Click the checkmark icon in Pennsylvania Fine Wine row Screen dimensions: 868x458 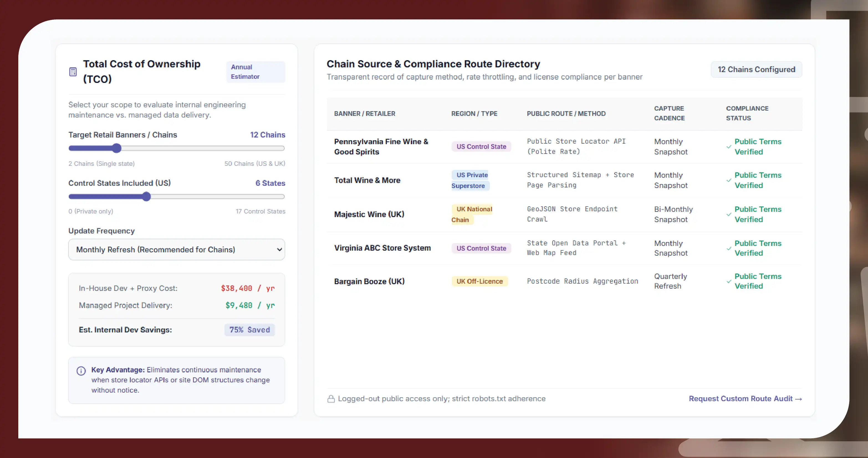click(729, 147)
